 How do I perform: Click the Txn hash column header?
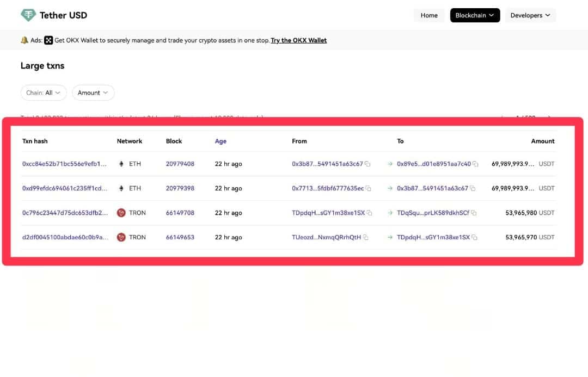point(35,141)
